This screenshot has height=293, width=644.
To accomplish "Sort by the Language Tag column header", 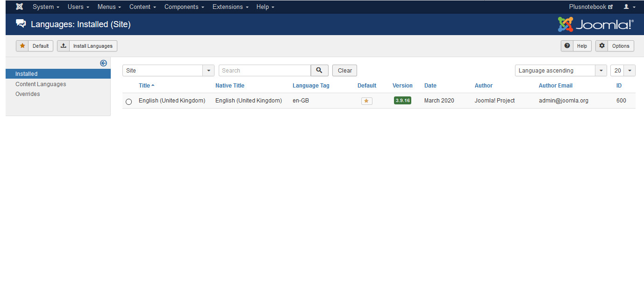I will coord(311,86).
